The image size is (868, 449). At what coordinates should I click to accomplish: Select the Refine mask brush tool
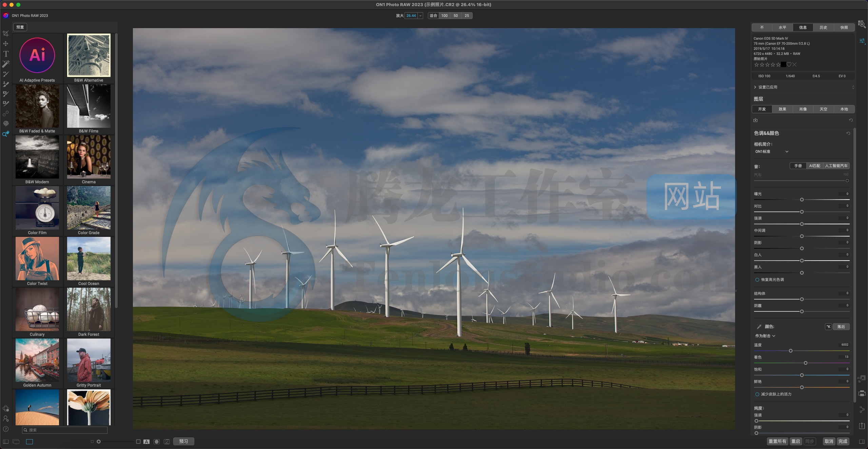(6, 94)
